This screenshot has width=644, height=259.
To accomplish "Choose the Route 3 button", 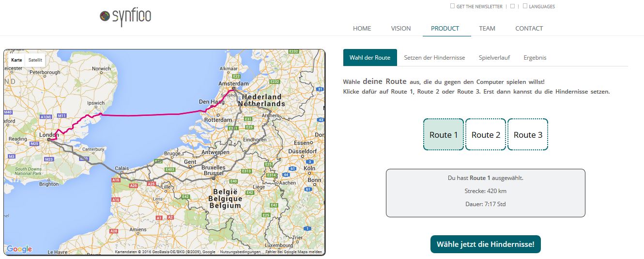I will (x=528, y=135).
